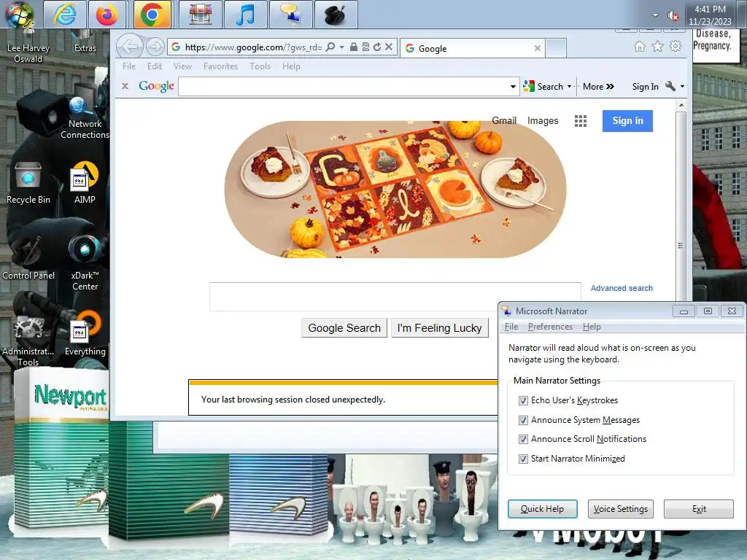Open the Tools menu

(260, 66)
